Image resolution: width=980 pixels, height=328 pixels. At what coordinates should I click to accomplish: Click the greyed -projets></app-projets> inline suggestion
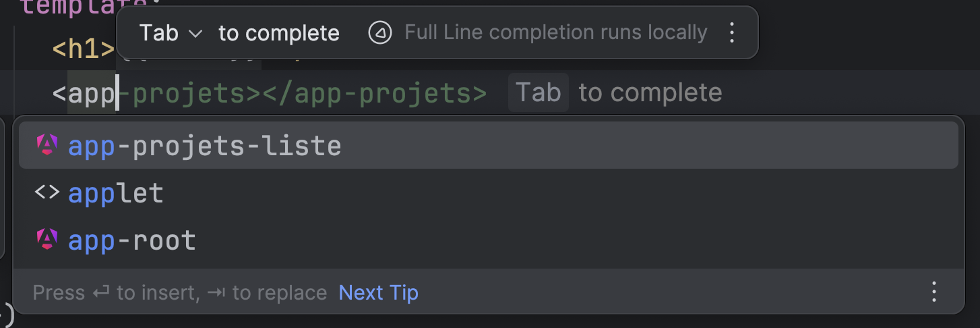(303, 94)
